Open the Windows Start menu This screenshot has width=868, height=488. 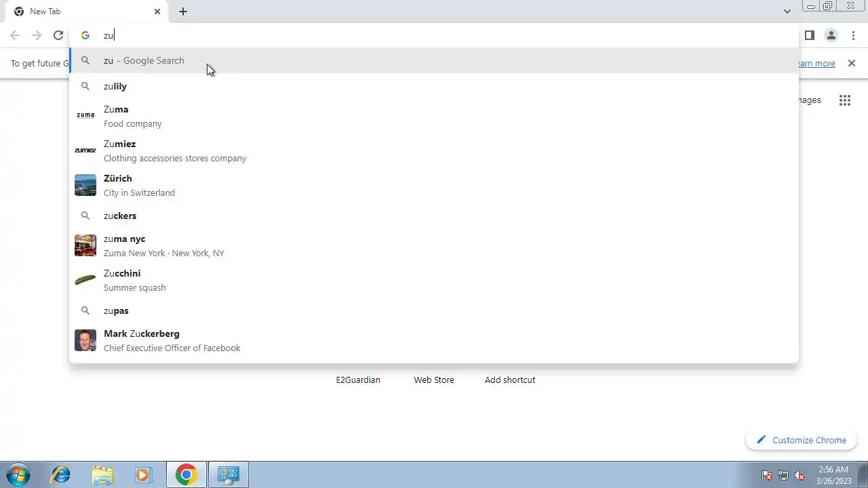click(18, 475)
